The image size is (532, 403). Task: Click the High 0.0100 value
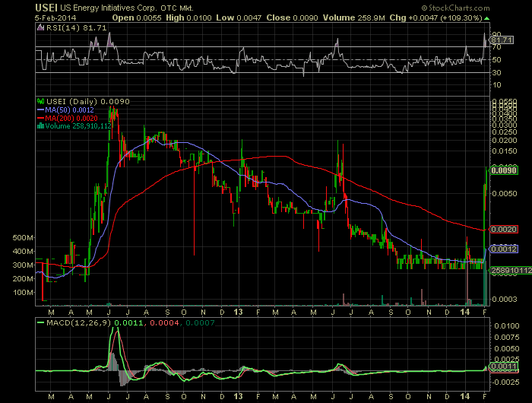[x=188, y=18]
